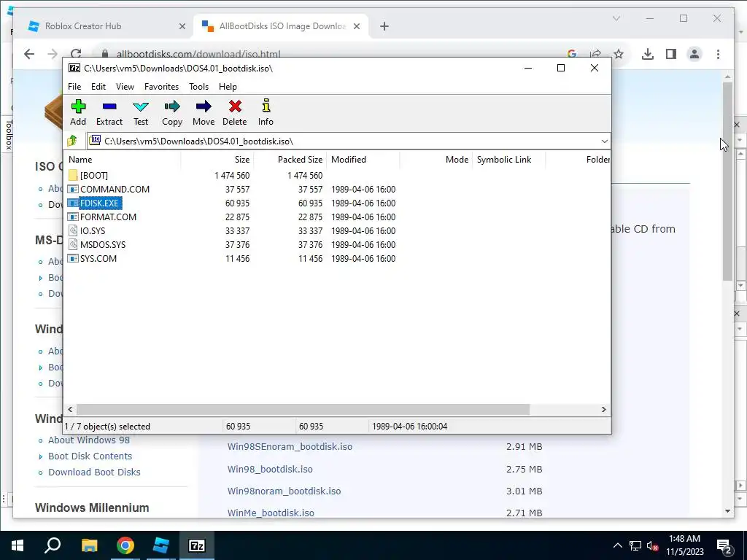Open the Tools menu
The height and width of the screenshot is (560, 747).
(198, 87)
